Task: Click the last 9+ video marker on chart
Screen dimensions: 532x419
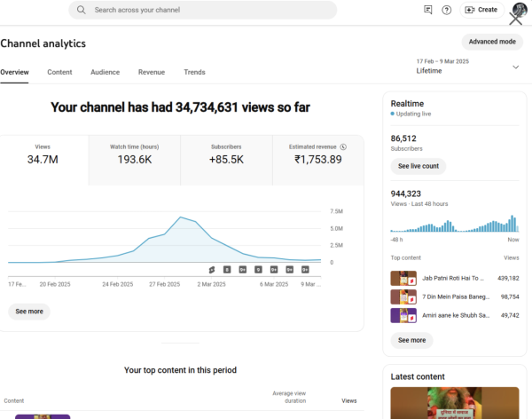Action: coord(306,268)
